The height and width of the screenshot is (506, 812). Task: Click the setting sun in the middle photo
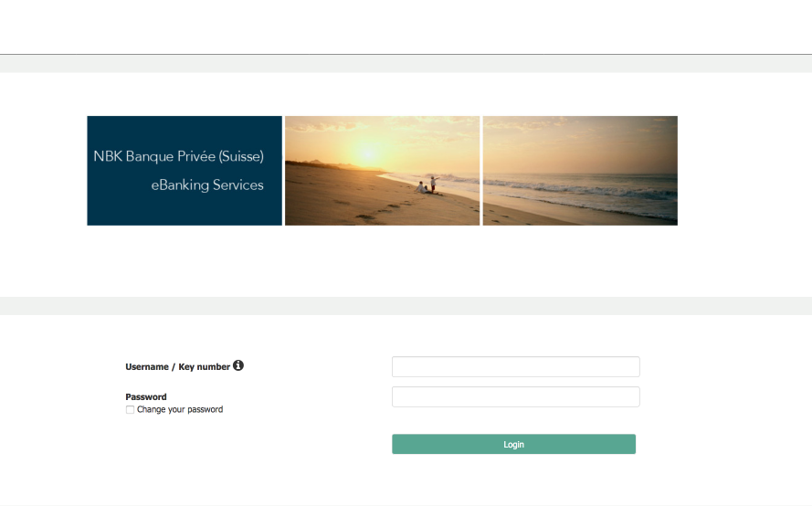click(368, 153)
